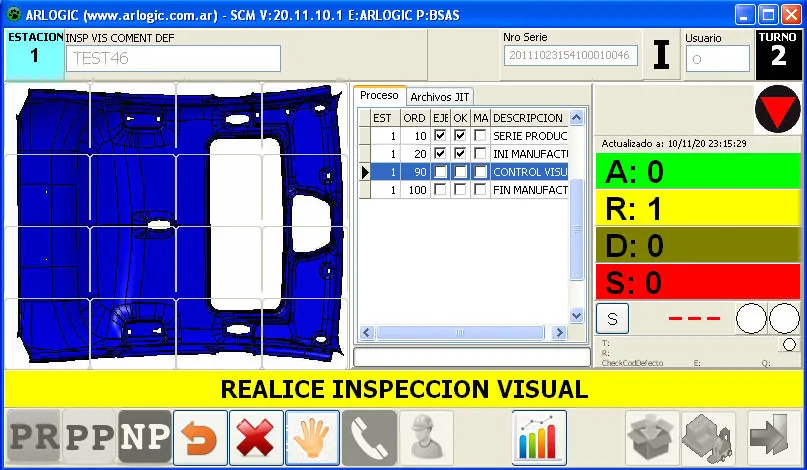Click the forklift pallet icon
The height and width of the screenshot is (470, 807).
pyautogui.click(x=708, y=437)
